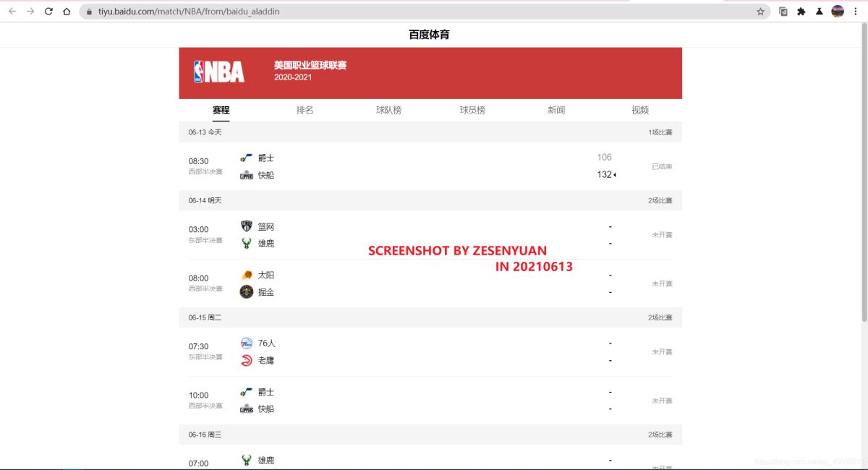This screenshot has width=868, height=470.
Task: Open the 太阳 team link
Action: coord(266,275)
